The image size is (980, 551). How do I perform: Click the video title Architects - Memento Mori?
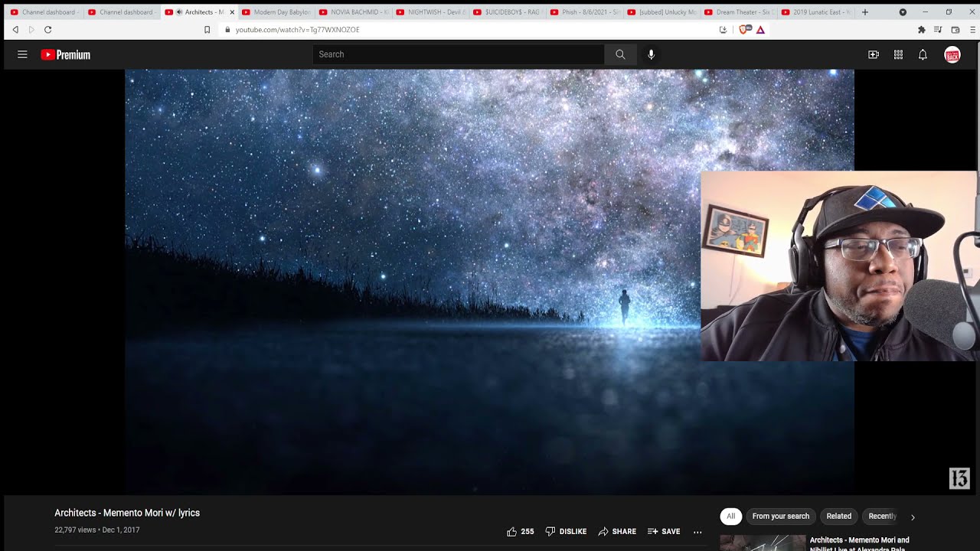pyautogui.click(x=127, y=513)
